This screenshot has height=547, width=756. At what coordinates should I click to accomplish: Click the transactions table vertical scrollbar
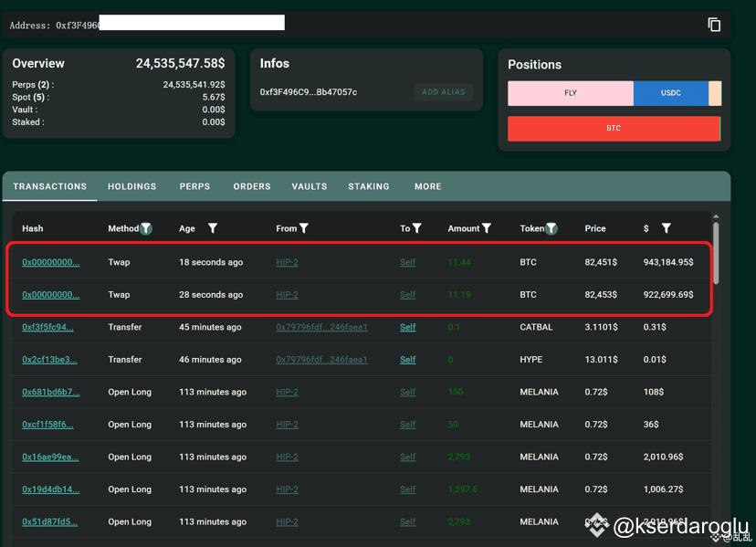(716, 253)
